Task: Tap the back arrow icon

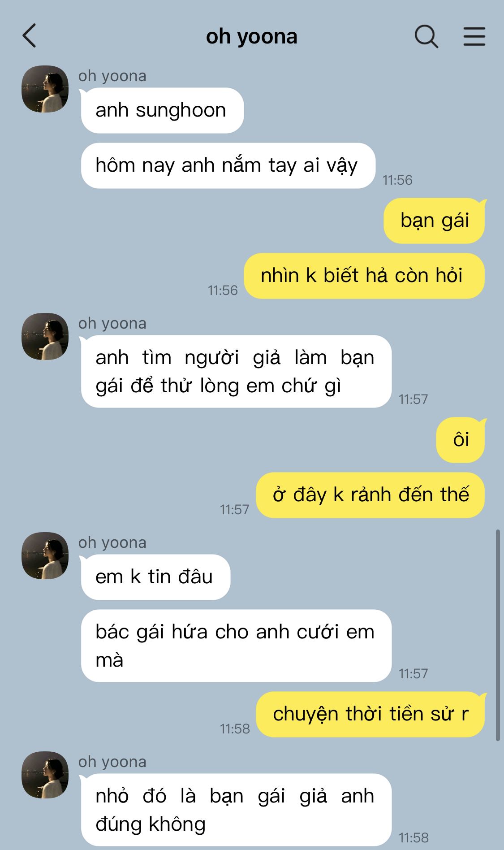Action: point(29,36)
